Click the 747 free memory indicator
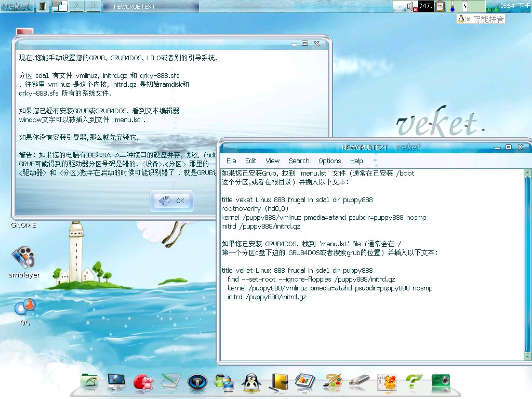 tap(425, 6)
